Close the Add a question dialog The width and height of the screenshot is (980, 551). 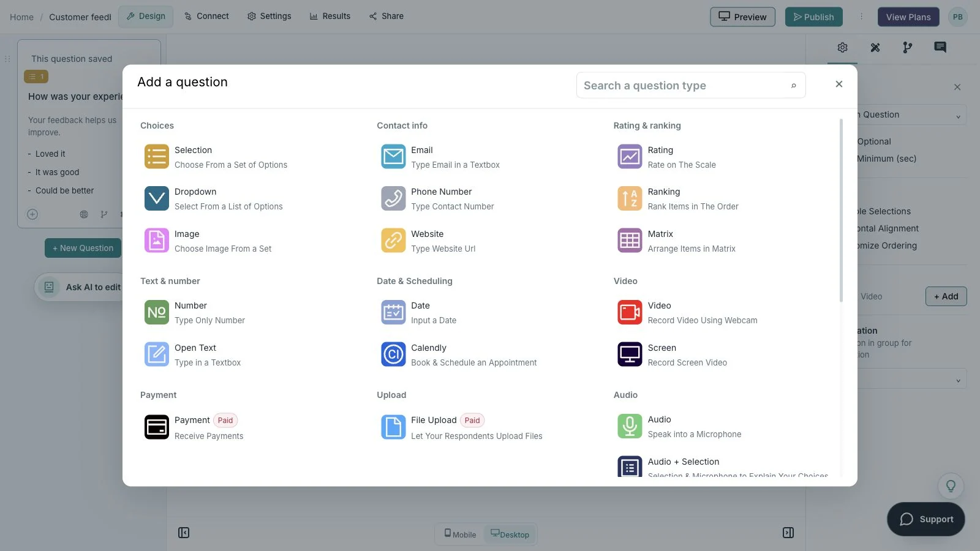(839, 84)
